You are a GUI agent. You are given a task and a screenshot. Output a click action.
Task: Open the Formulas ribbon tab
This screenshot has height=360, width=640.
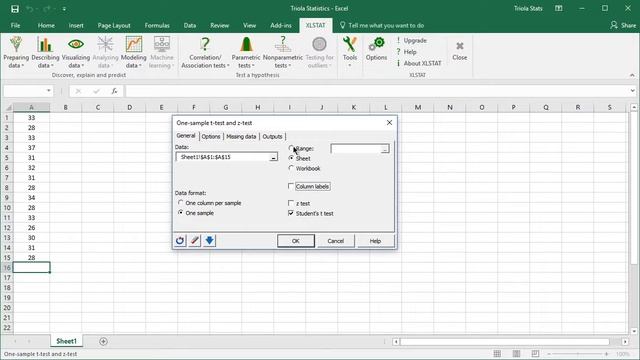coord(157,25)
